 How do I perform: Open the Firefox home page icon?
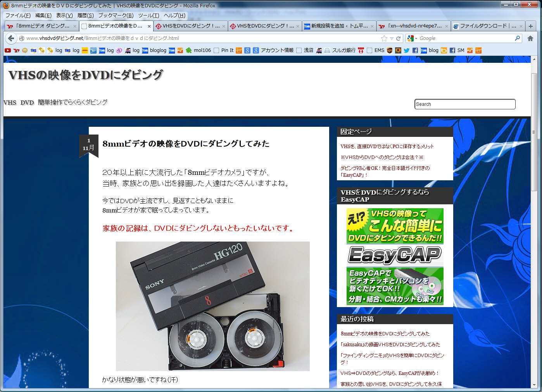[x=530, y=38]
